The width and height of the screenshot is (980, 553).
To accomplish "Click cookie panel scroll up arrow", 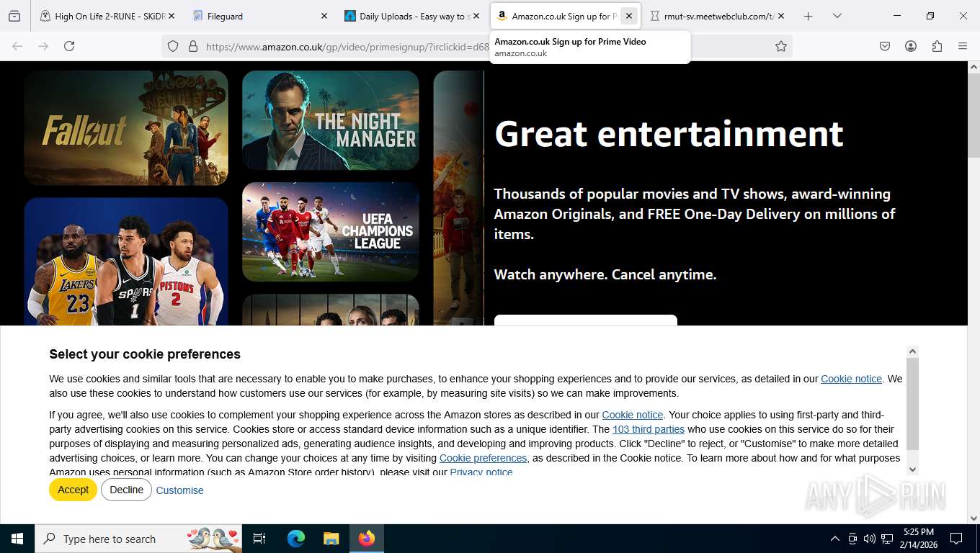I will click(912, 351).
